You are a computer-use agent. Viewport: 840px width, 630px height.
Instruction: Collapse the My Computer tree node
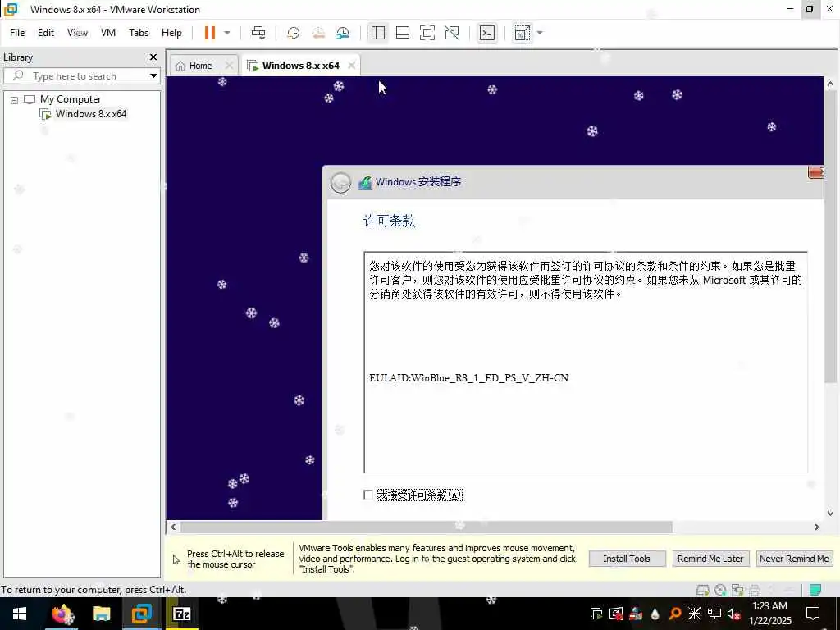pos(15,99)
